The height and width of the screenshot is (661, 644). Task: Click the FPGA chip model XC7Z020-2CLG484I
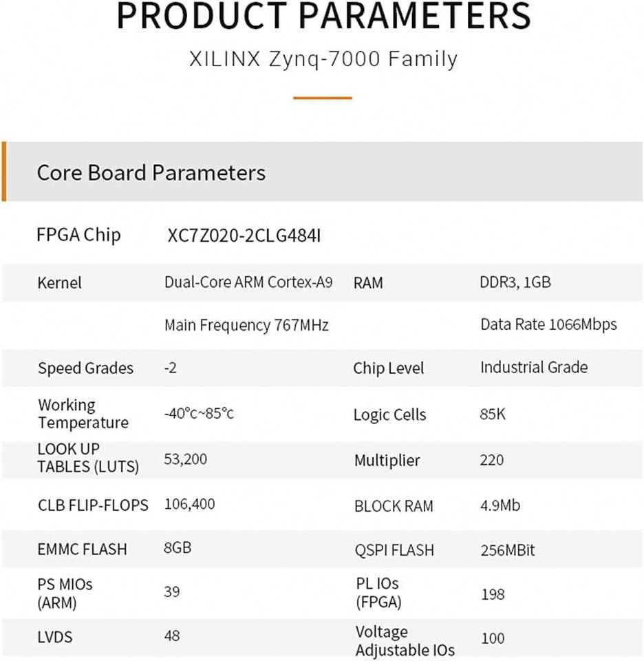point(244,235)
